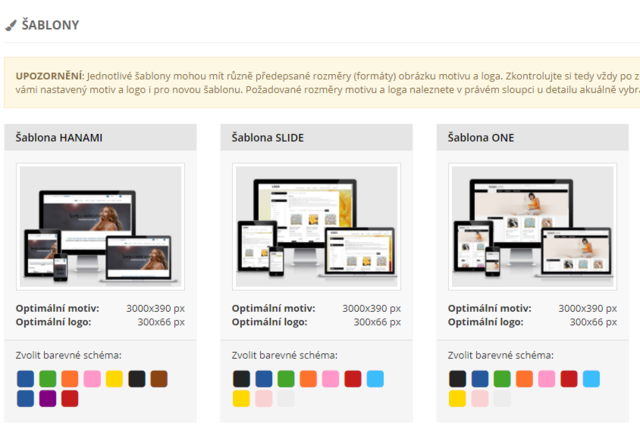Viewport: 640px width, 429px height.
Task: Choose red color scheme for ONE template
Action: click(x=568, y=379)
